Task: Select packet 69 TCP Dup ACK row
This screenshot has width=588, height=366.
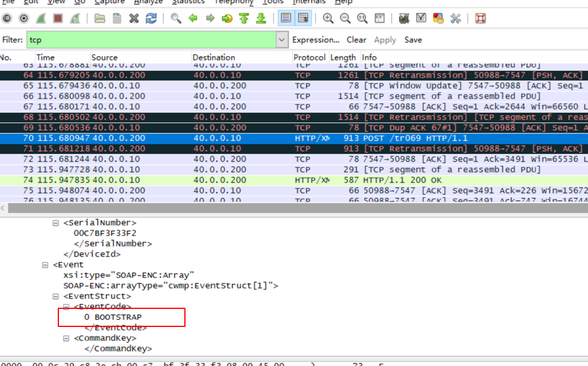Action: [294, 128]
